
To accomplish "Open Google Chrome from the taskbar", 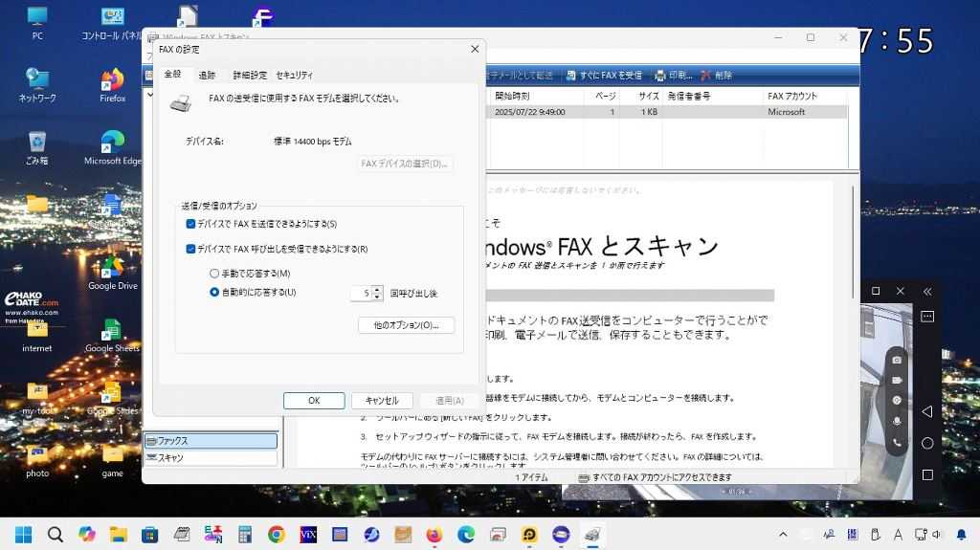I will [x=277, y=535].
